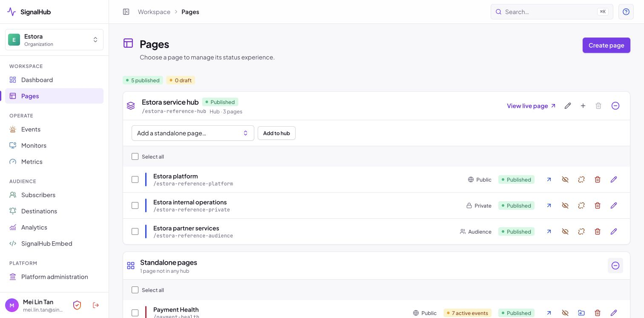Image resolution: width=644 pixels, height=318 pixels.
Task: Open the Estora organization switcher
Action: tap(54, 40)
